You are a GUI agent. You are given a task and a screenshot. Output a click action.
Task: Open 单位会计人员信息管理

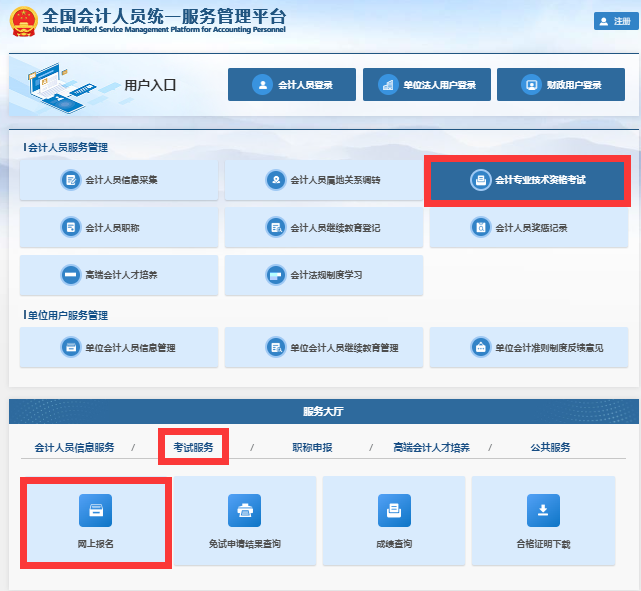[x=118, y=347]
